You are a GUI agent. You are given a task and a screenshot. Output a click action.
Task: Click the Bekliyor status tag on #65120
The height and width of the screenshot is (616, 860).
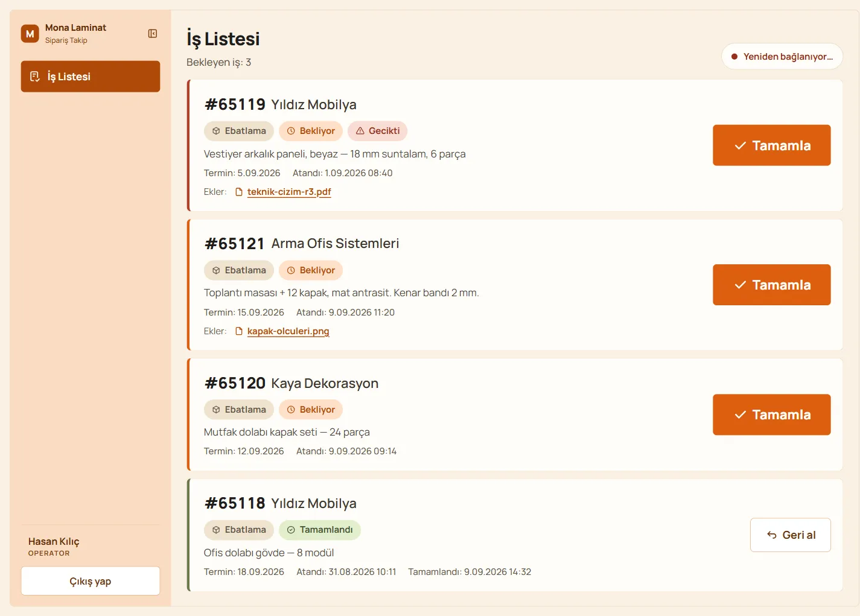311,410
